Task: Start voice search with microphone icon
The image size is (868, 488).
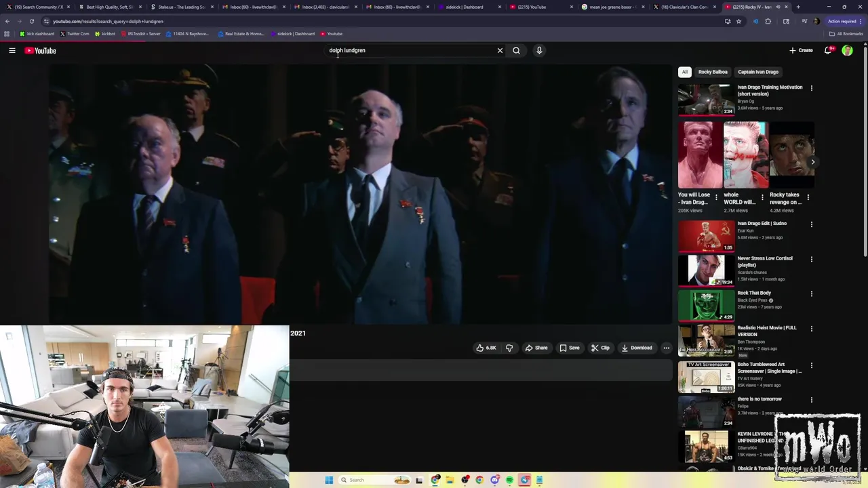Action: (x=539, y=50)
